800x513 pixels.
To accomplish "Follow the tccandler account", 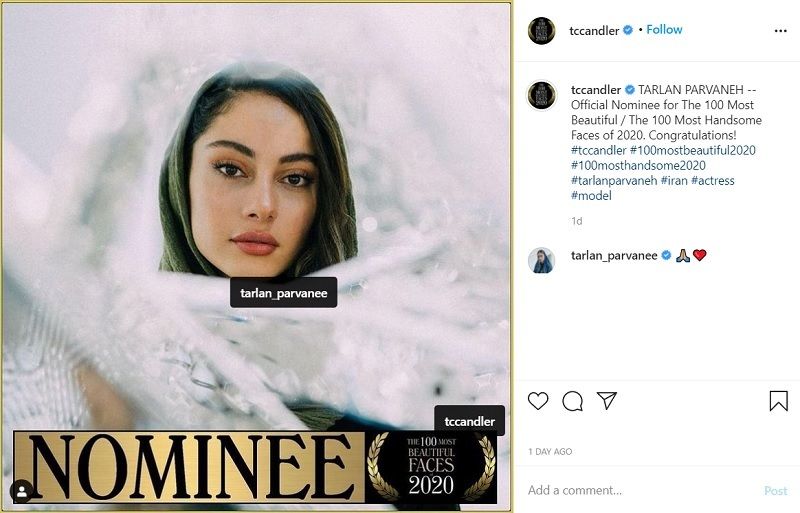I will point(664,30).
